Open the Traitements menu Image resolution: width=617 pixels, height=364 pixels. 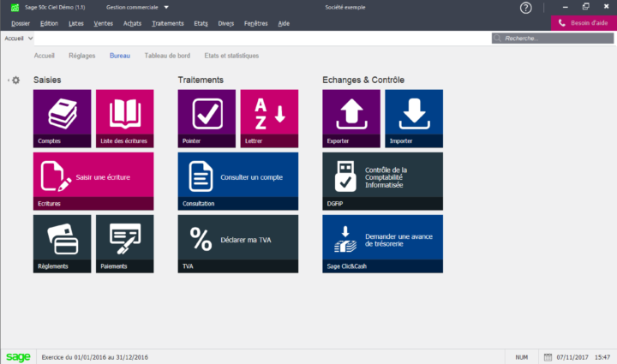pyautogui.click(x=168, y=24)
